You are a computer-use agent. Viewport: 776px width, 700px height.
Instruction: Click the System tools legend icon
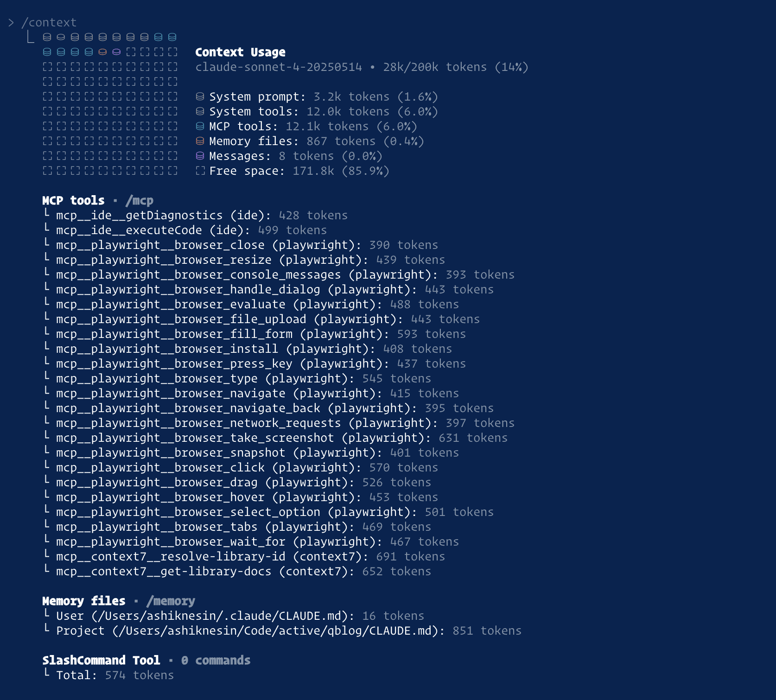[x=200, y=111]
